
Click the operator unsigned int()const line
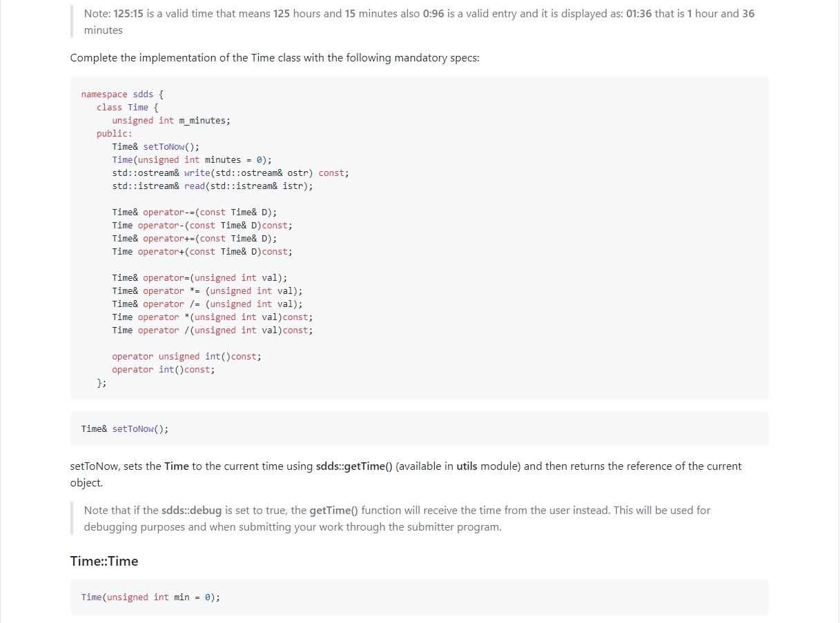pos(185,356)
